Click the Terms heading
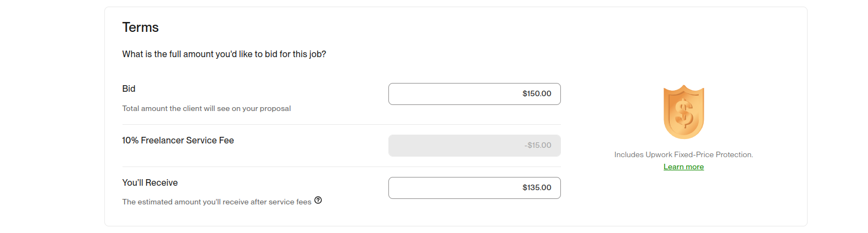The image size is (868, 233). click(140, 27)
